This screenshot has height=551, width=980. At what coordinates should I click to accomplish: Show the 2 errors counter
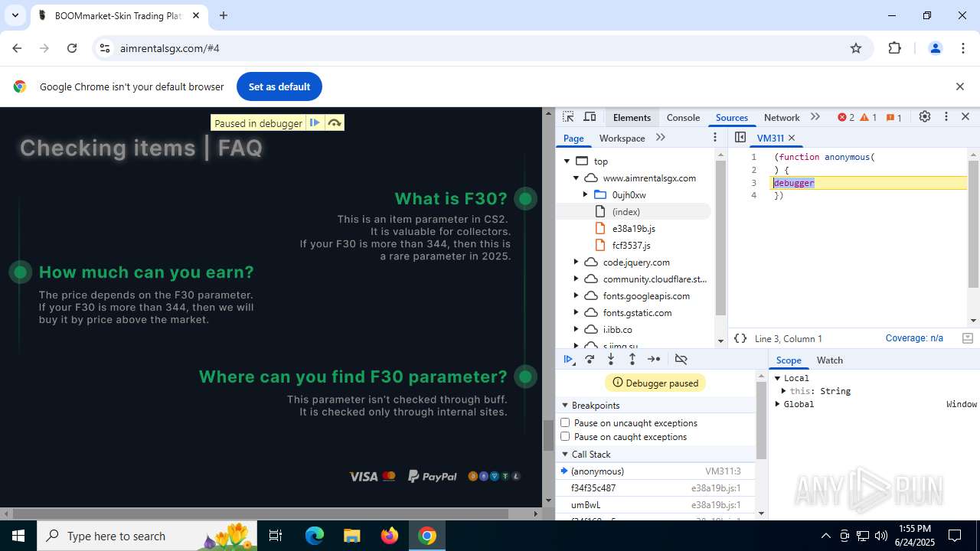(846, 117)
